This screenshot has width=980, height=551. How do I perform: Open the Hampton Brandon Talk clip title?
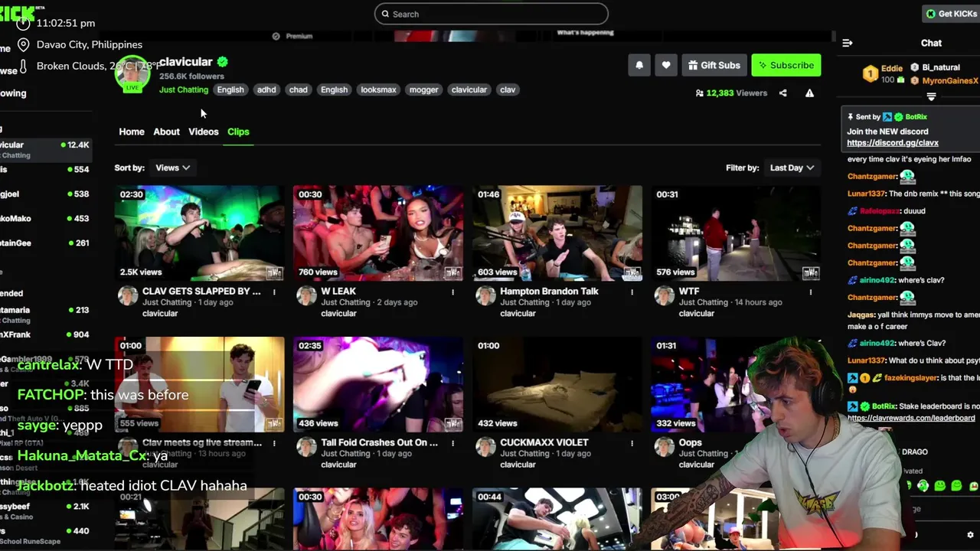click(x=549, y=292)
